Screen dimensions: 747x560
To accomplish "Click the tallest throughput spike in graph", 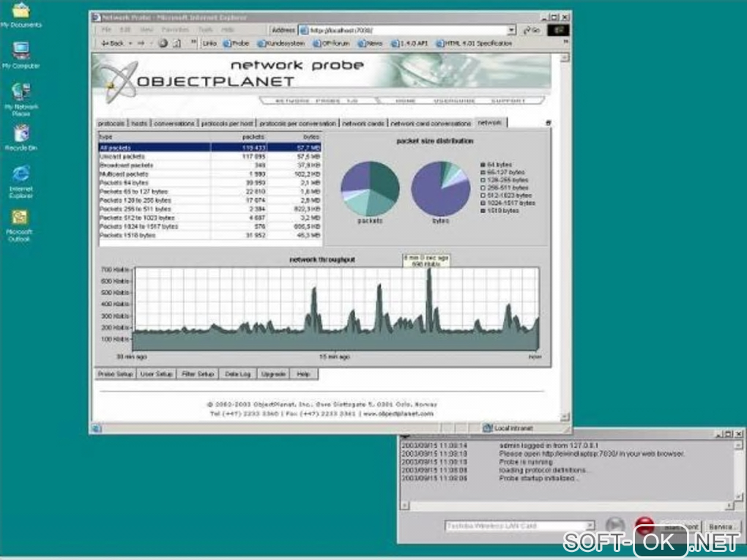I will click(429, 300).
